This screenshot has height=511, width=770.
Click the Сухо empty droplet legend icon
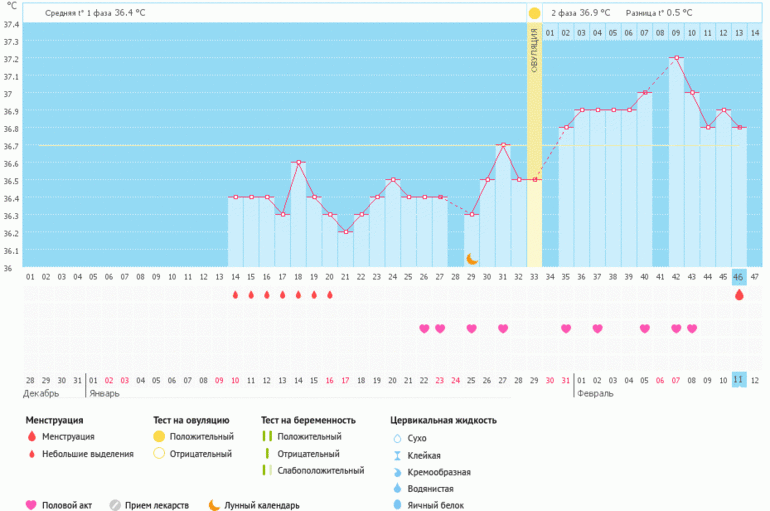pyautogui.click(x=397, y=438)
